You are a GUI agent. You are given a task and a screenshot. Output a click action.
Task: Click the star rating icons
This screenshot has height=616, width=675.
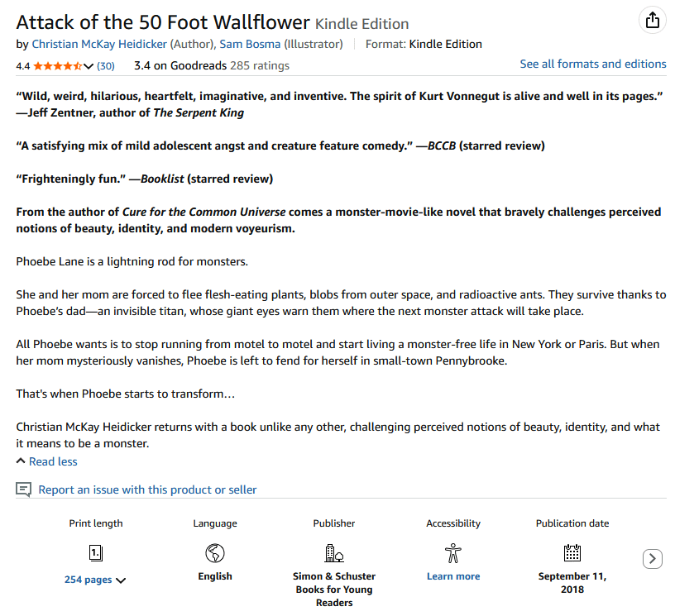point(56,65)
